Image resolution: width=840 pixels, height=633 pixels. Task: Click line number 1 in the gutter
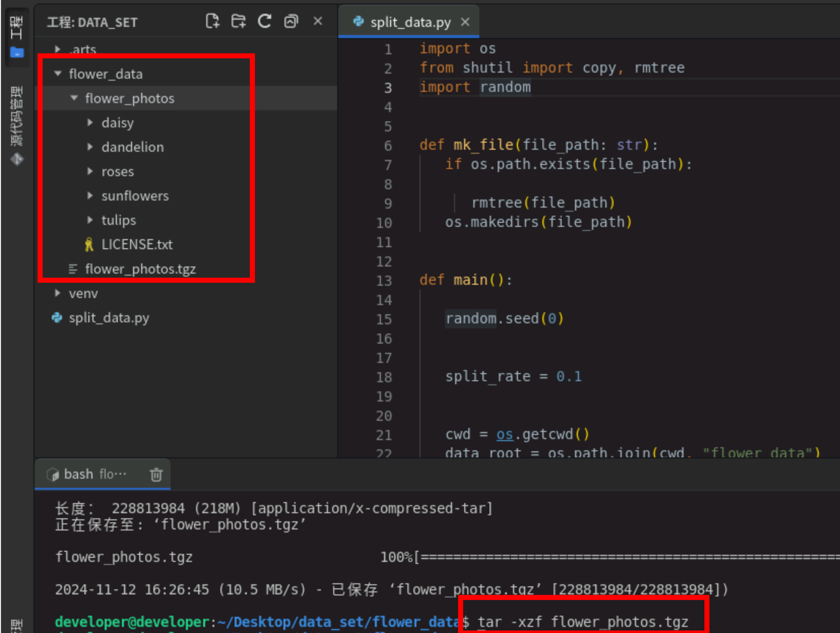tap(388, 49)
